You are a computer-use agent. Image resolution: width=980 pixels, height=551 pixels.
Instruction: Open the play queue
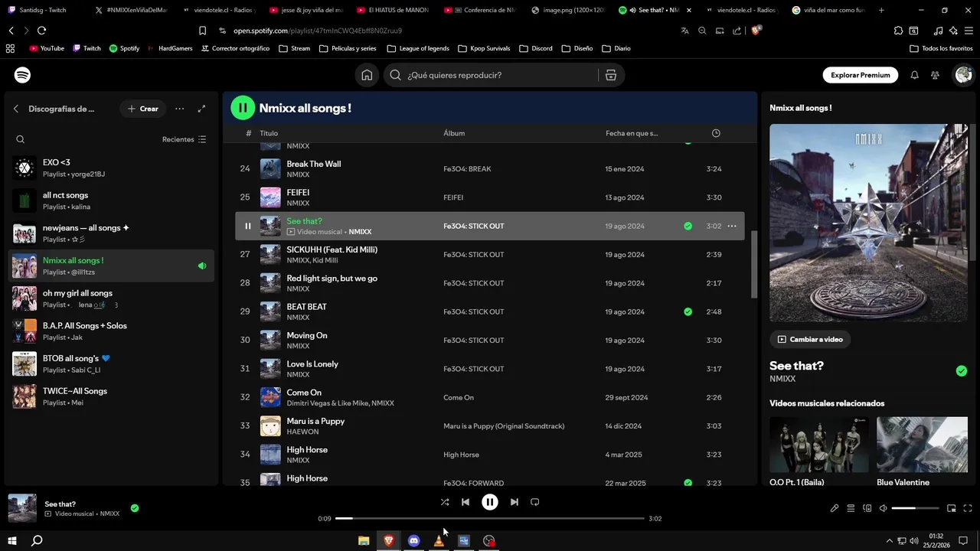pyautogui.click(x=851, y=508)
